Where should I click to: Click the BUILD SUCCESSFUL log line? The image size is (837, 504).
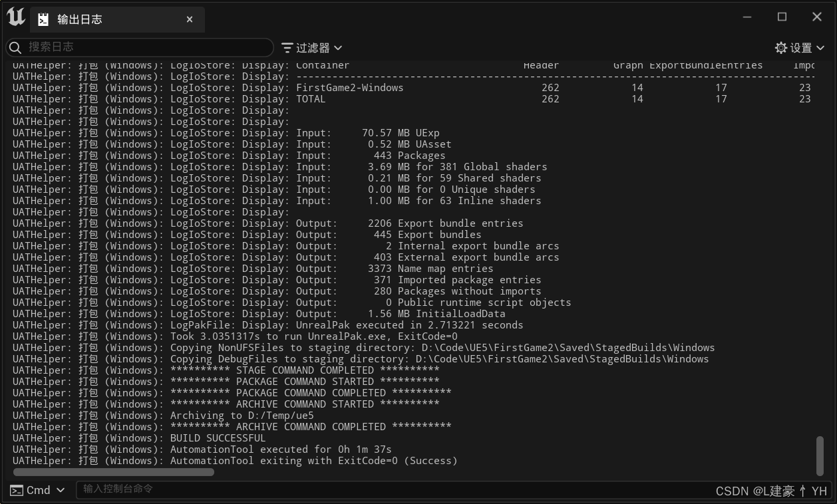pyautogui.click(x=139, y=438)
